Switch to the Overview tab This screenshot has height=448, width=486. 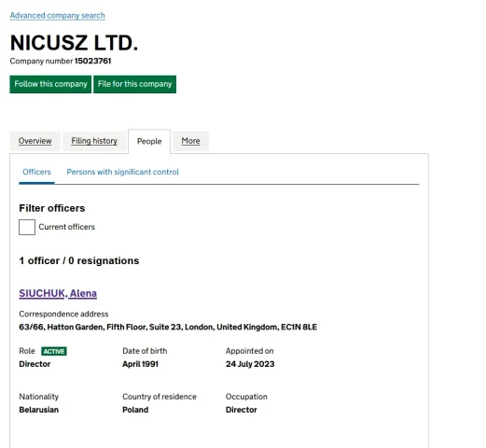[x=35, y=141]
